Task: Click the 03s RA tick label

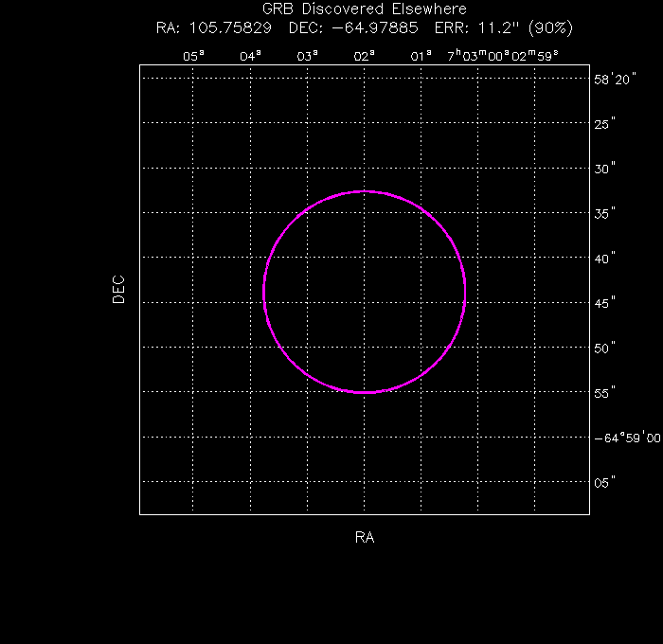Action: (308, 56)
